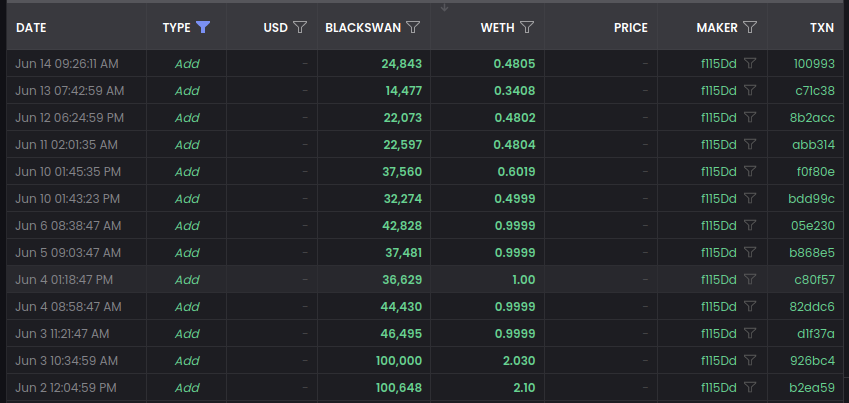The width and height of the screenshot is (849, 403).
Task: Open transaction 8b2acc
Action: (x=812, y=118)
